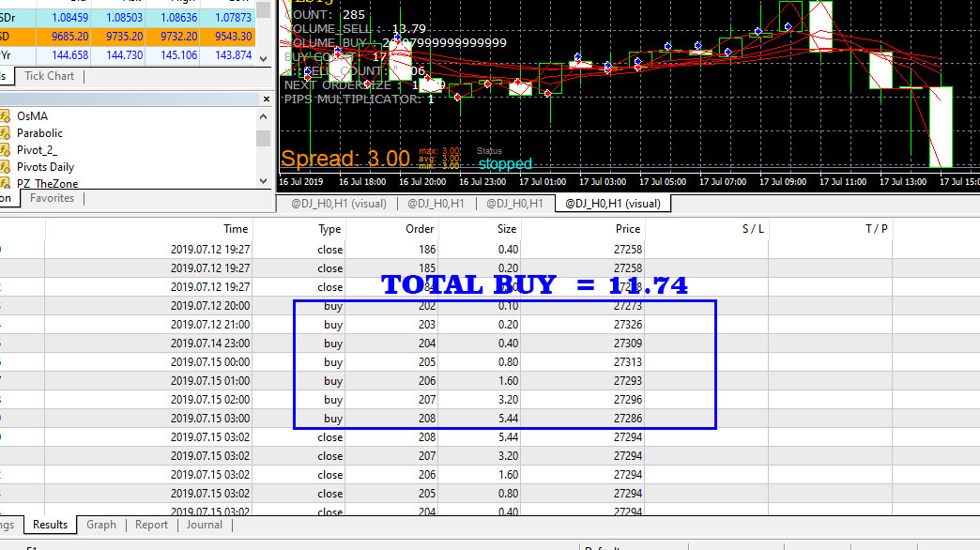This screenshot has width=980, height=550.
Task: Click the OsMA indicator icon
Action: (5, 116)
